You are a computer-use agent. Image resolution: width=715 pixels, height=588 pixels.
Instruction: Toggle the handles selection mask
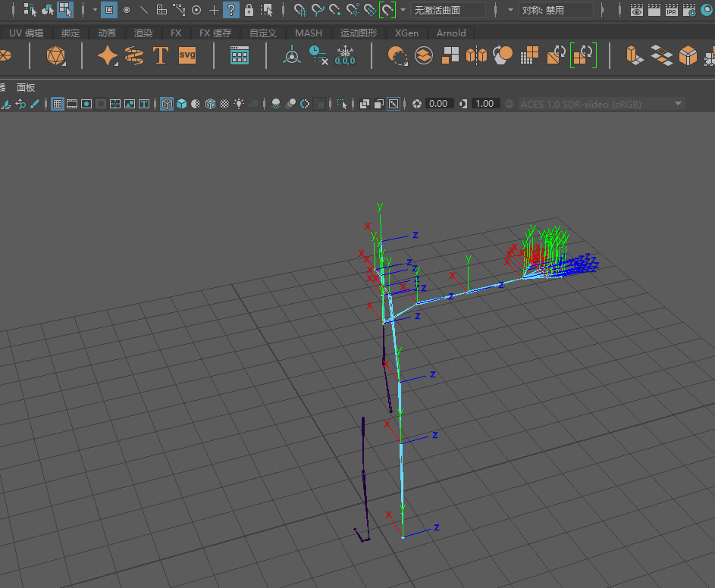[109, 10]
